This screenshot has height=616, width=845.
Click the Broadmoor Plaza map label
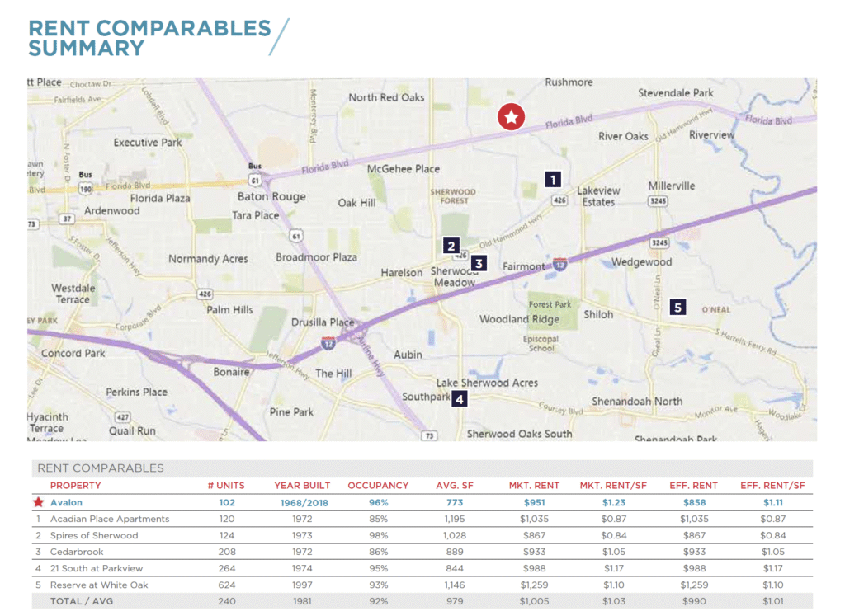tap(316, 257)
